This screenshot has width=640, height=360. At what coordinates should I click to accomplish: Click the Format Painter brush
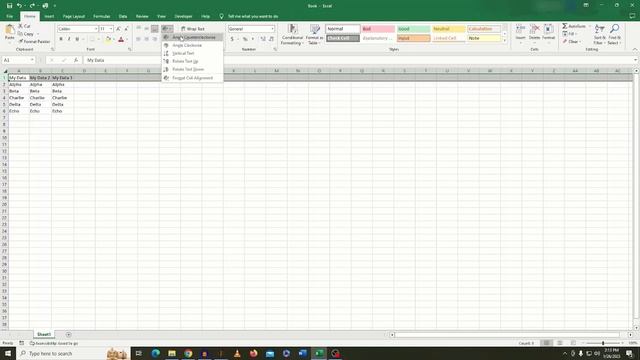(34, 42)
